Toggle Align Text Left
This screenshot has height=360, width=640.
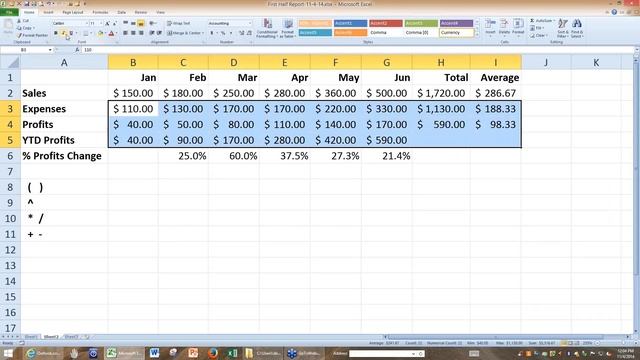tap(125, 33)
